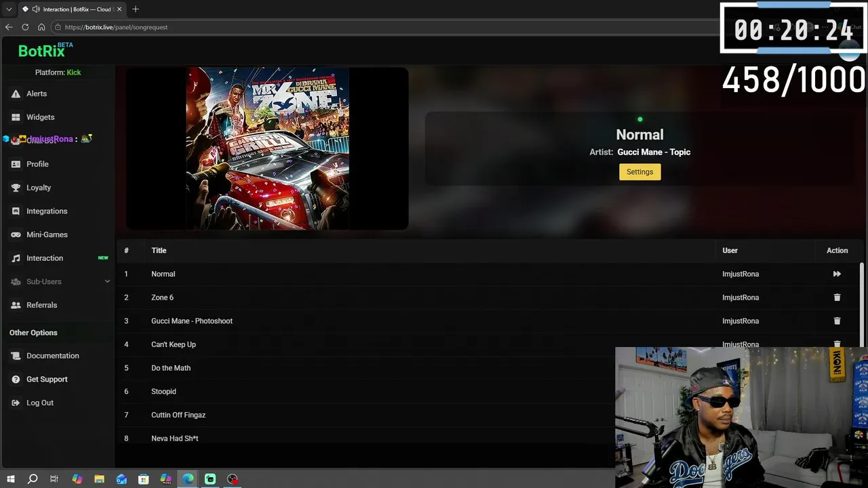Click ImjustRona in the Zone 6 row
The image size is (868, 488).
coord(741,298)
